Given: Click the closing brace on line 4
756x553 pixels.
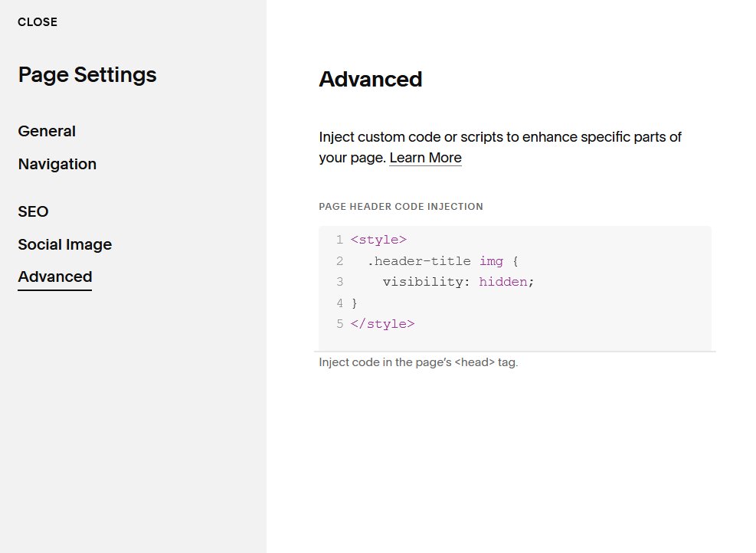Looking at the screenshot, I should click(355, 303).
